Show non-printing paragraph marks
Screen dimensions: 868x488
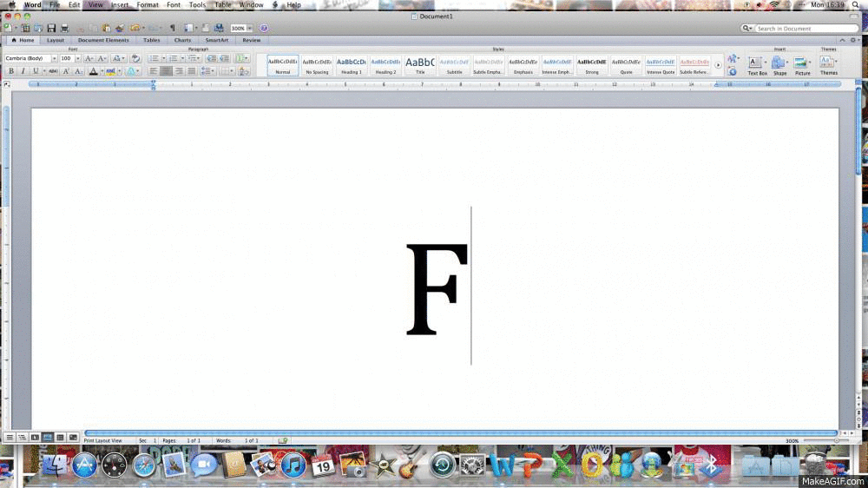(172, 29)
